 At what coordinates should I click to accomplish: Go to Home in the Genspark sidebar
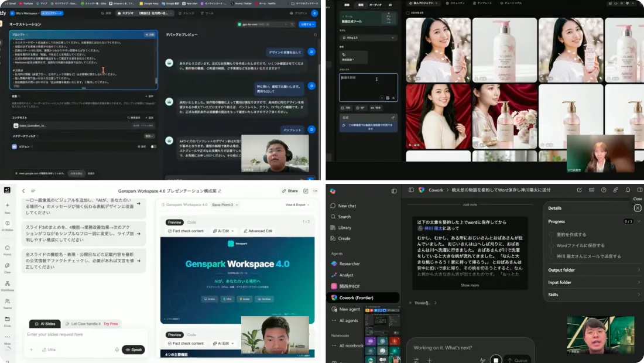pos(8,248)
